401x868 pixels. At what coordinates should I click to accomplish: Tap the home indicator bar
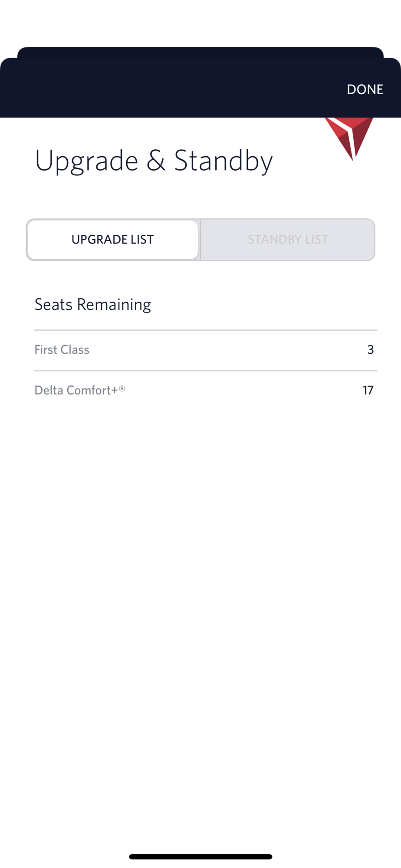200,857
